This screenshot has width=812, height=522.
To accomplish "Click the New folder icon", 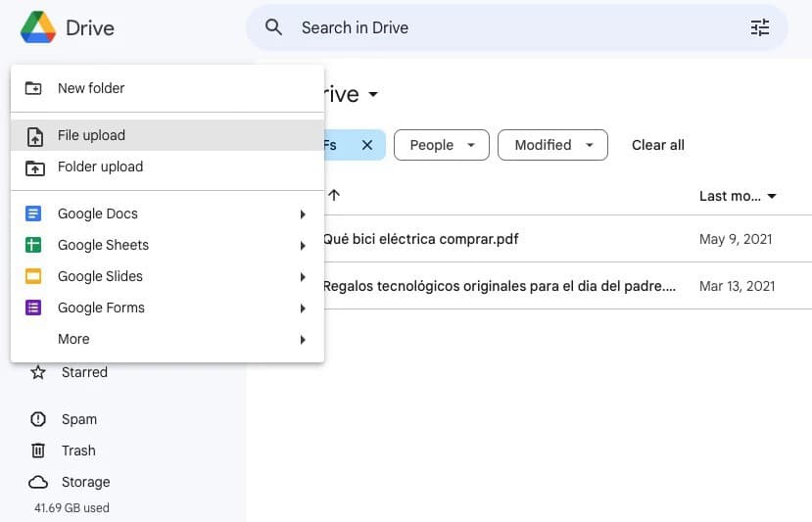I will point(33,88).
